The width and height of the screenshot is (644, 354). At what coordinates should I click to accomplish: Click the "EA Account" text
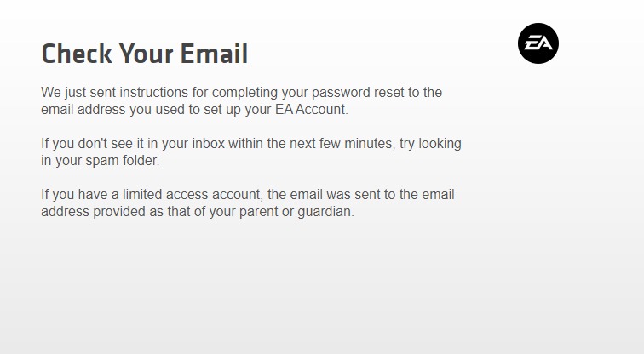pos(310,110)
